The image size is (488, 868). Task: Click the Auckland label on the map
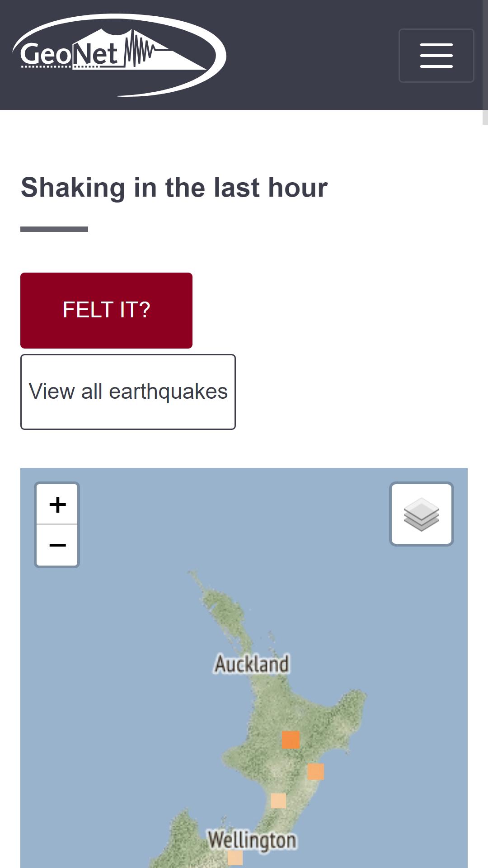(252, 664)
